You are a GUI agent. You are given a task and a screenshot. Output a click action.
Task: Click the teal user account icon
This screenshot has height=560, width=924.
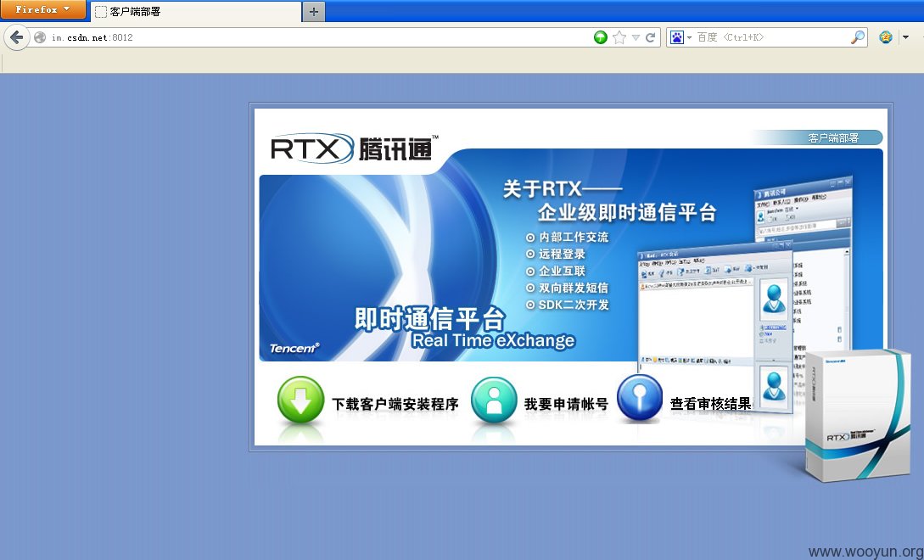(x=494, y=400)
